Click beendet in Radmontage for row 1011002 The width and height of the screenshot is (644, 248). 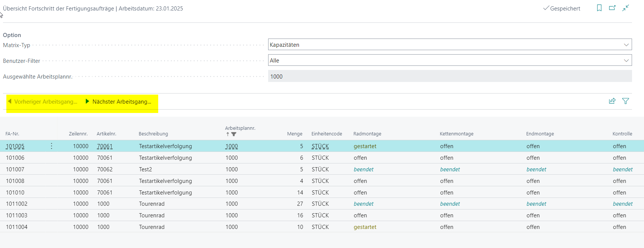click(364, 204)
